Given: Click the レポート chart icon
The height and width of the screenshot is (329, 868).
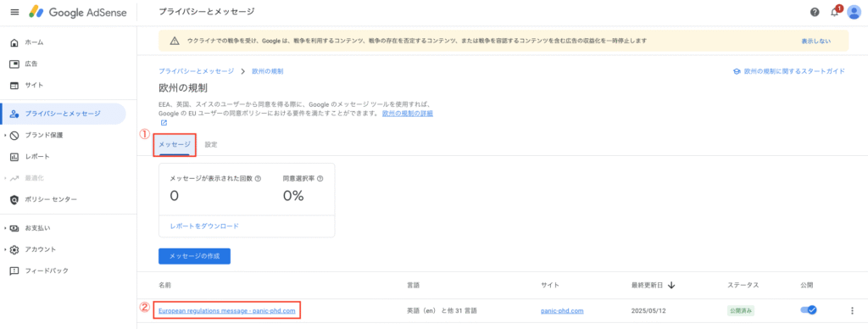Looking at the screenshot, I should coord(15,157).
